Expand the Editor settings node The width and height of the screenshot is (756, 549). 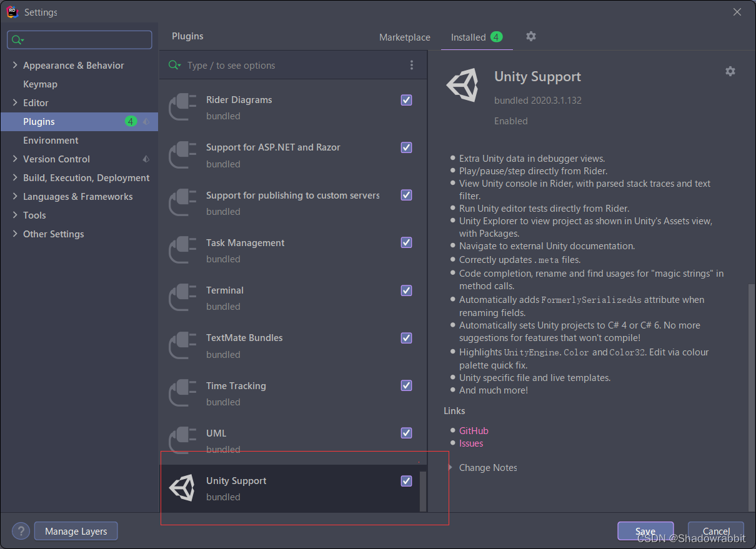tap(15, 102)
